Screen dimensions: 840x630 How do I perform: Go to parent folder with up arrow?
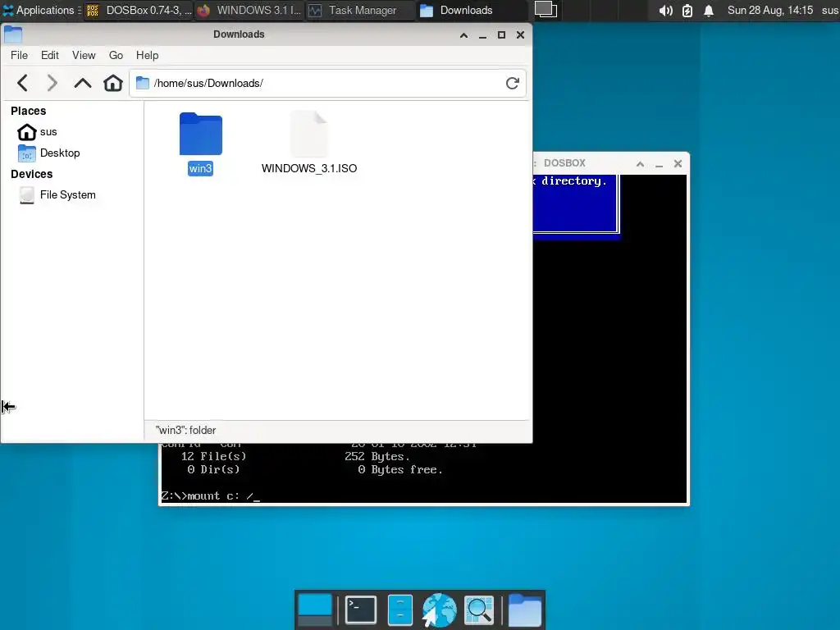pyautogui.click(x=83, y=83)
